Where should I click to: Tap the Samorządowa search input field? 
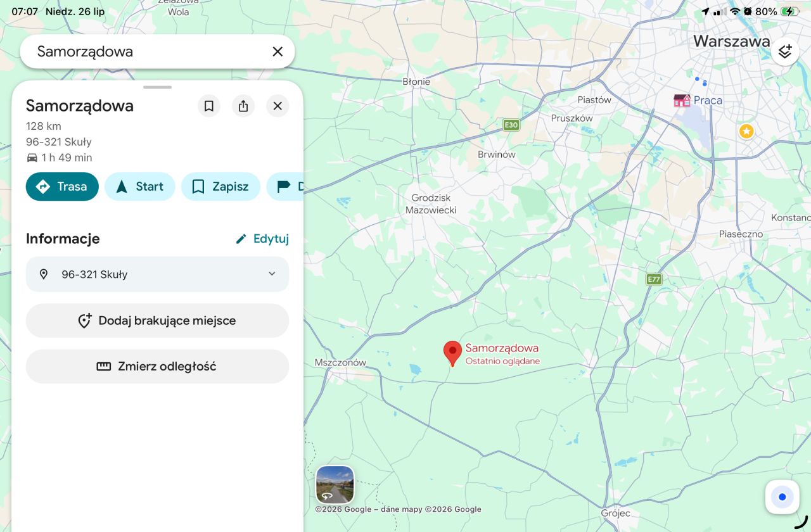(x=157, y=51)
